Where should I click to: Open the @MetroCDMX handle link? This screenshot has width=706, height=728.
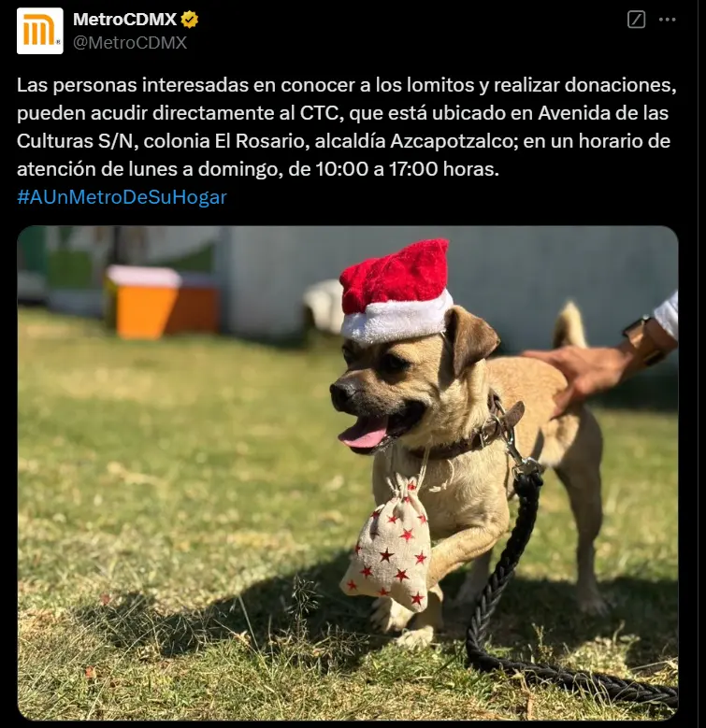click(x=130, y=43)
